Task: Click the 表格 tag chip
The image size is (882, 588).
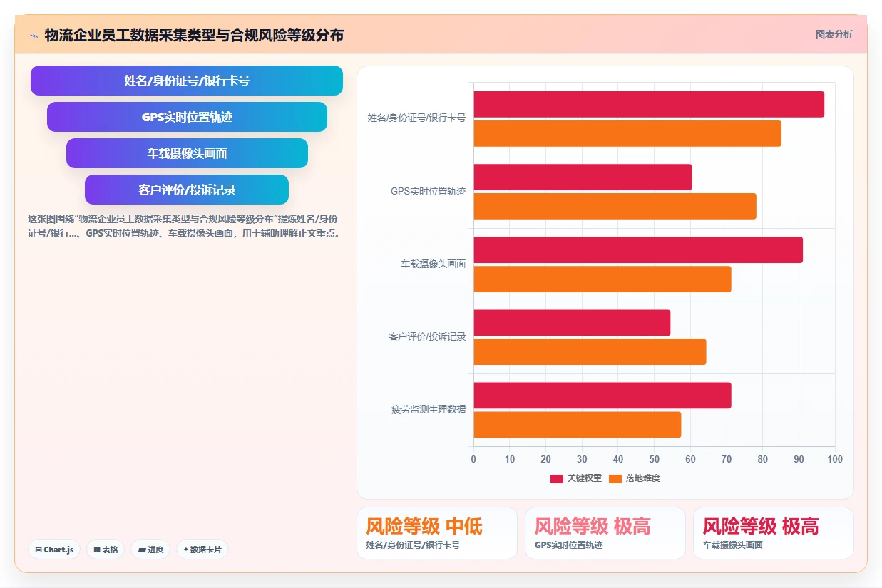Action: (106, 550)
